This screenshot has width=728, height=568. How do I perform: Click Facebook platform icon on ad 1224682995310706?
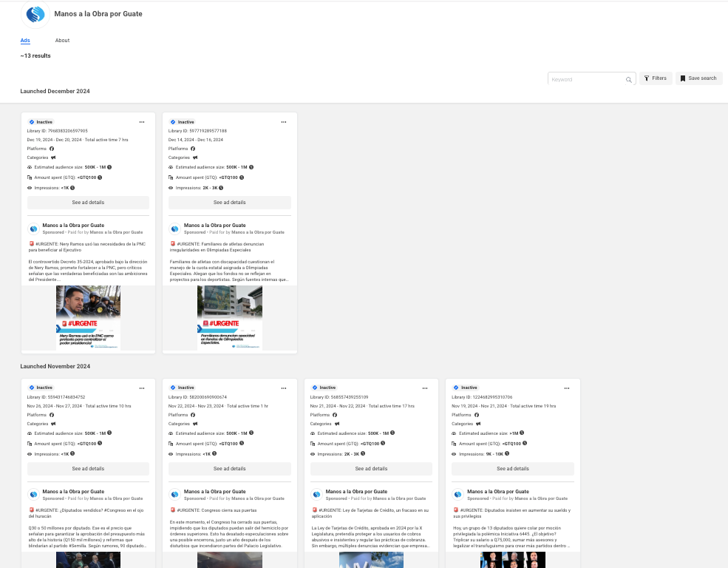point(477,415)
